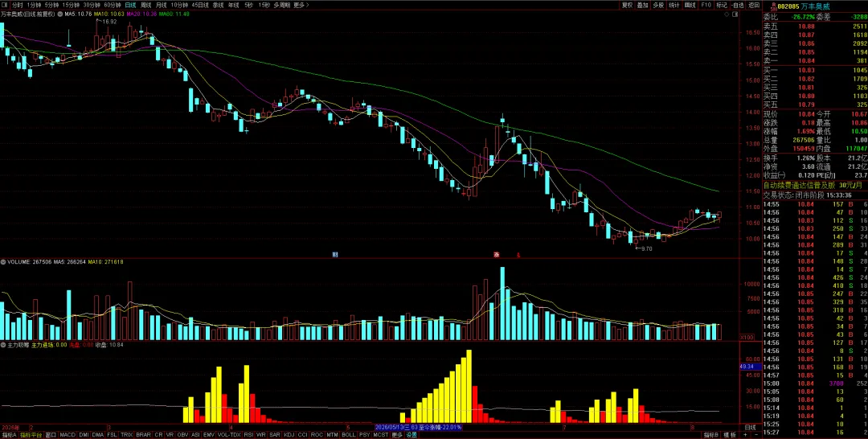Select the 60分钟 period

[x=113, y=5]
